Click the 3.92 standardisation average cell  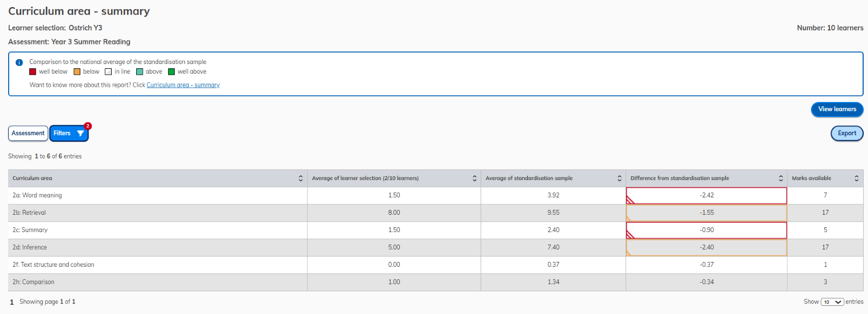(x=553, y=195)
